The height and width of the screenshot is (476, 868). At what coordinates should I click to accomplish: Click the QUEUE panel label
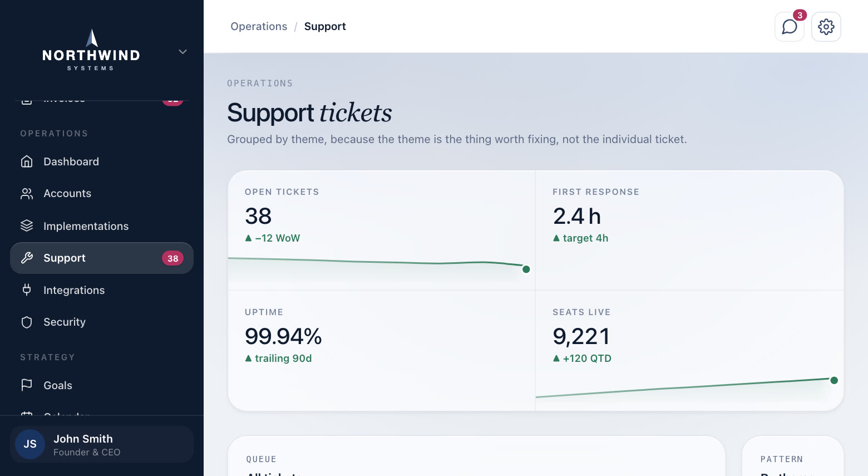tap(262, 459)
